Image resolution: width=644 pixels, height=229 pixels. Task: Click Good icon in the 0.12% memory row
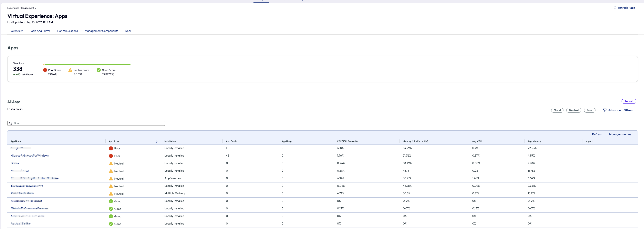111,201
